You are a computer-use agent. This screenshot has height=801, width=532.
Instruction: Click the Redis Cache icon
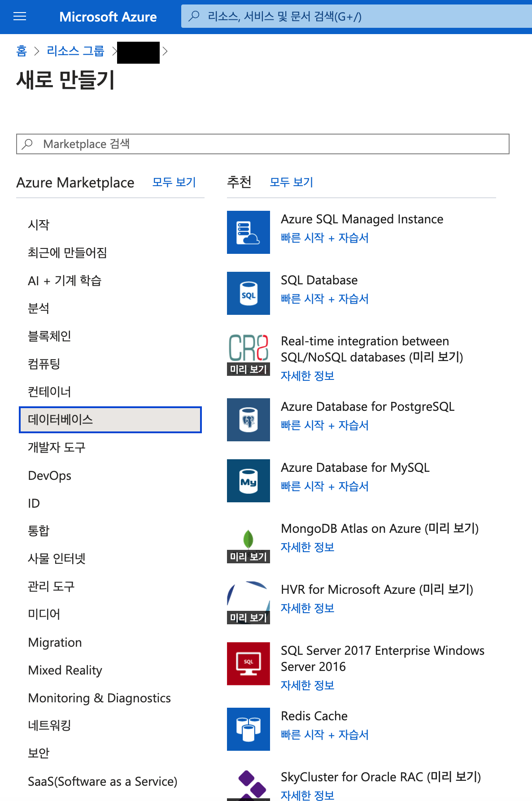pos(249,729)
